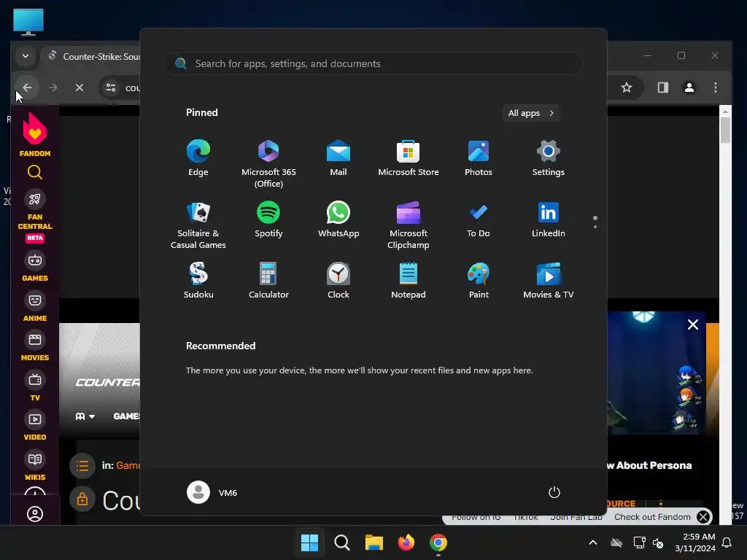Viewport: 747px width, 560px height.
Task: Open Chrome side panel
Action: click(x=662, y=87)
